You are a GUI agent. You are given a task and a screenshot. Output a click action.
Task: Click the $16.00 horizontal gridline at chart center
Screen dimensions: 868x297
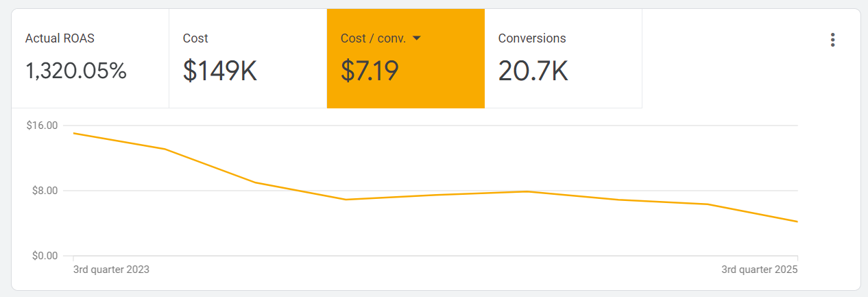click(x=435, y=126)
